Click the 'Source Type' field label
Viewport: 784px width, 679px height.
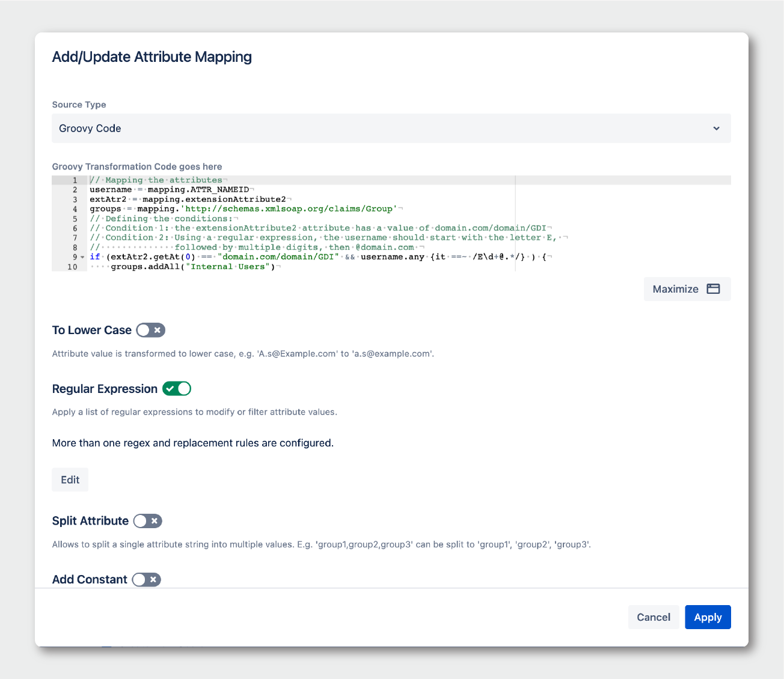[79, 105]
